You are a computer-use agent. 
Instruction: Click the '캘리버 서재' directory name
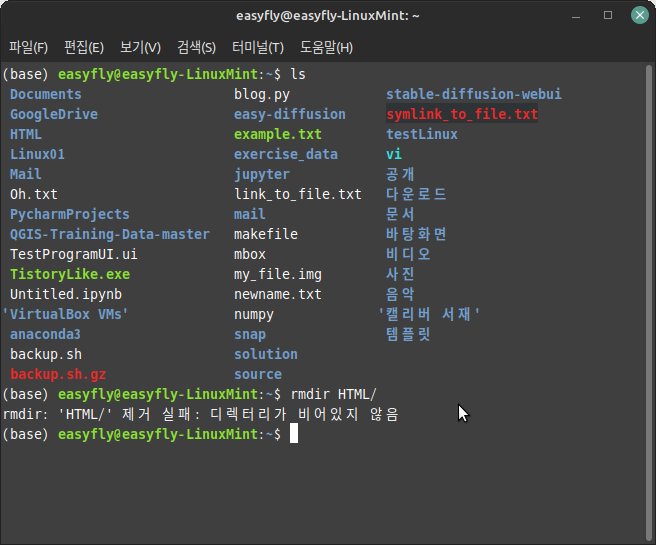coord(429,314)
